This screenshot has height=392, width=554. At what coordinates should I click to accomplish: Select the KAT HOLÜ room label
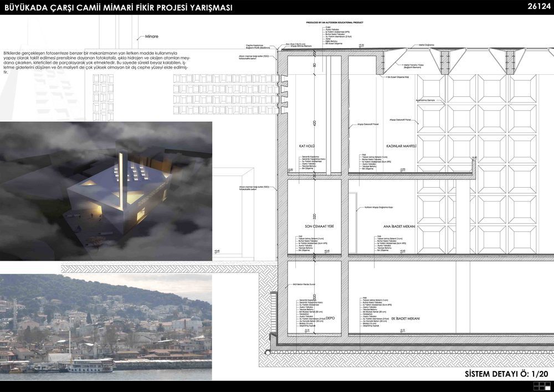[307, 146]
